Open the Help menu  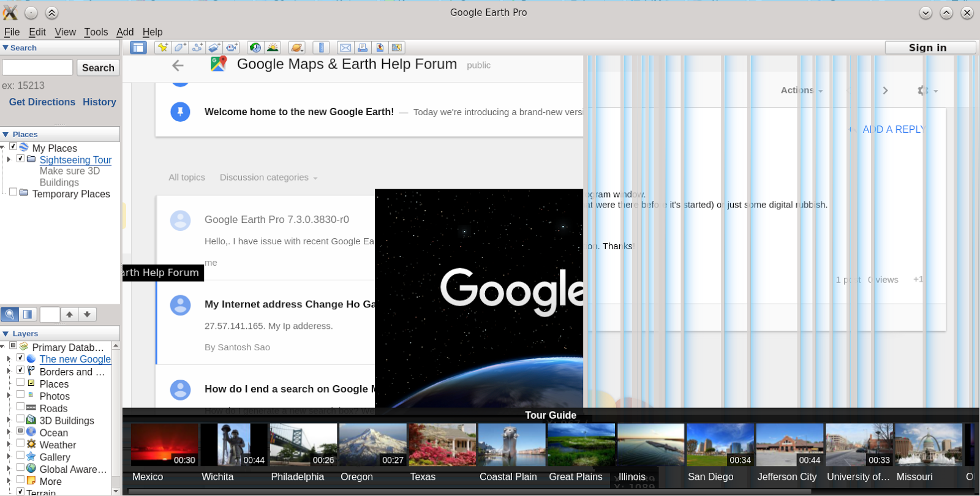pos(153,32)
